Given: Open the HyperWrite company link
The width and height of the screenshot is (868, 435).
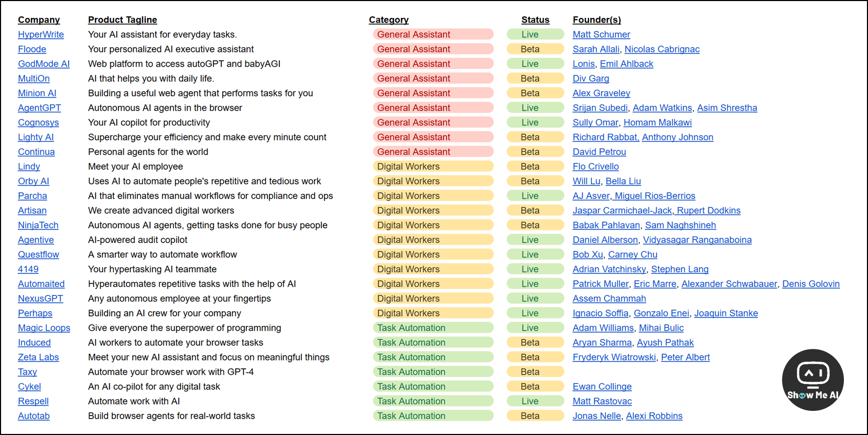Looking at the screenshot, I should click(x=41, y=35).
